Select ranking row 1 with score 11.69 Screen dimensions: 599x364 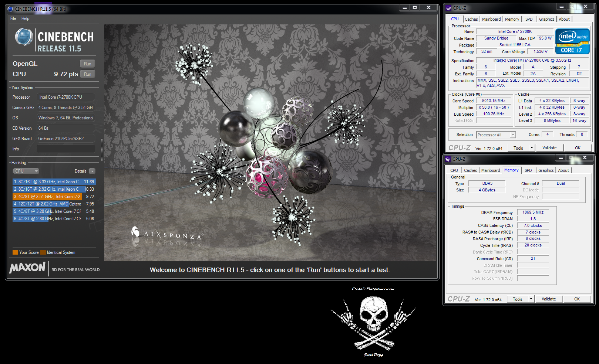tap(54, 182)
